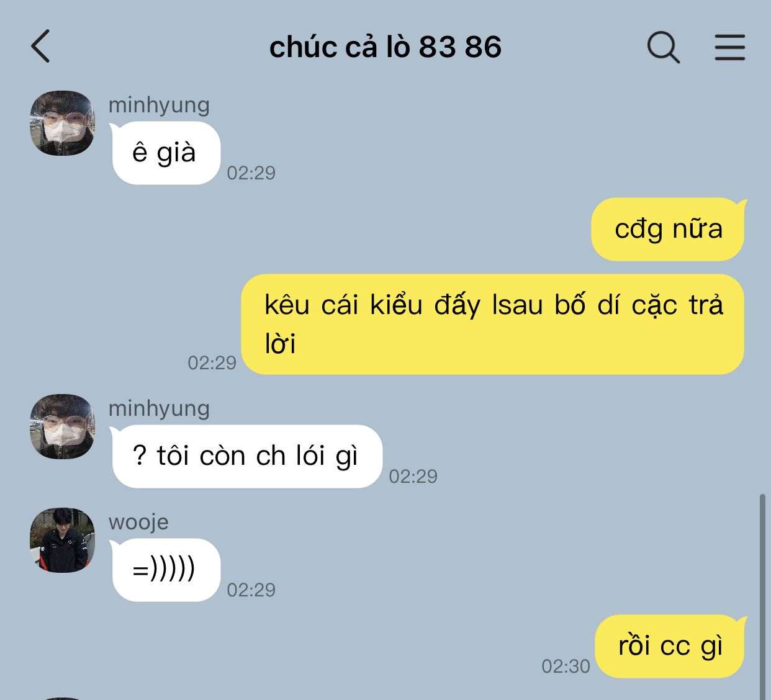The image size is (771, 700).
Task: Tap minhyung's avatar beside 'tôi còn ch lói gì'
Action: click(62, 426)
